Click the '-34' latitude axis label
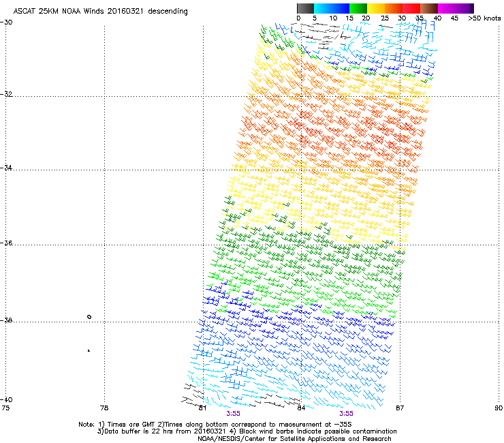Image resolution: width=504 pixels, height=443 pixels. point(6,168)
